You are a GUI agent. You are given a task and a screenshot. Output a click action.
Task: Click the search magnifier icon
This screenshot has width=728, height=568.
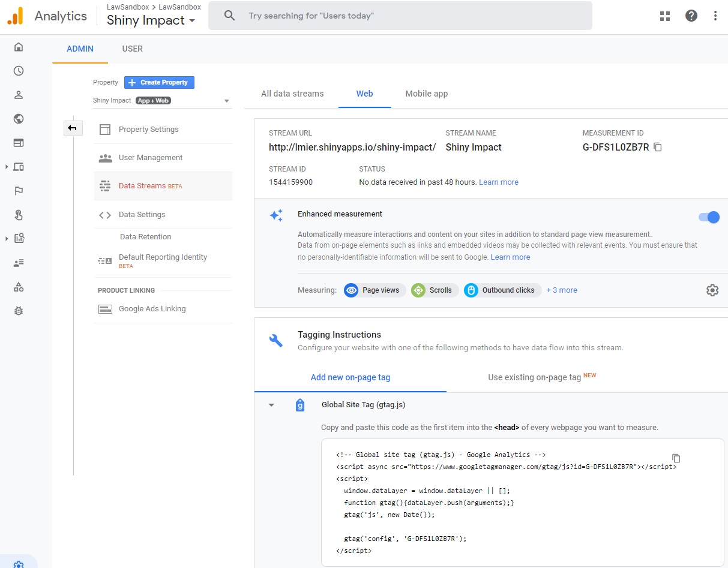tap(229, 16)
